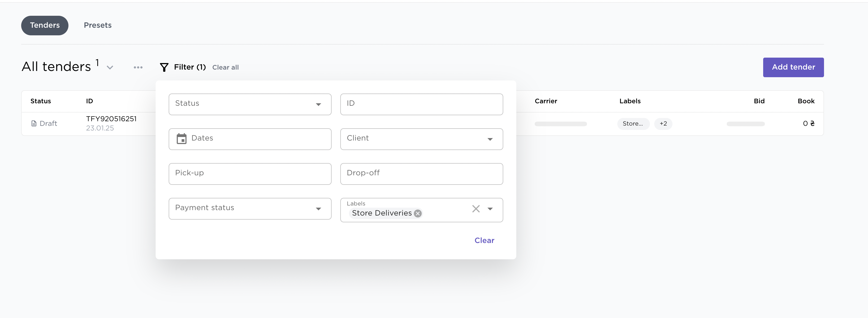Click the Bid column header
868x318 pixels.
pyautogui.click(x=759, y=101)
